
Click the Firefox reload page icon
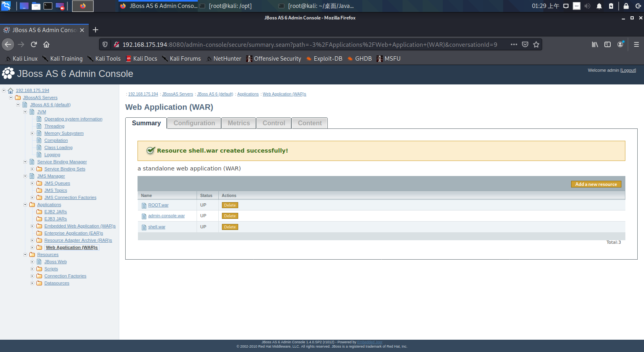[34, 44]
